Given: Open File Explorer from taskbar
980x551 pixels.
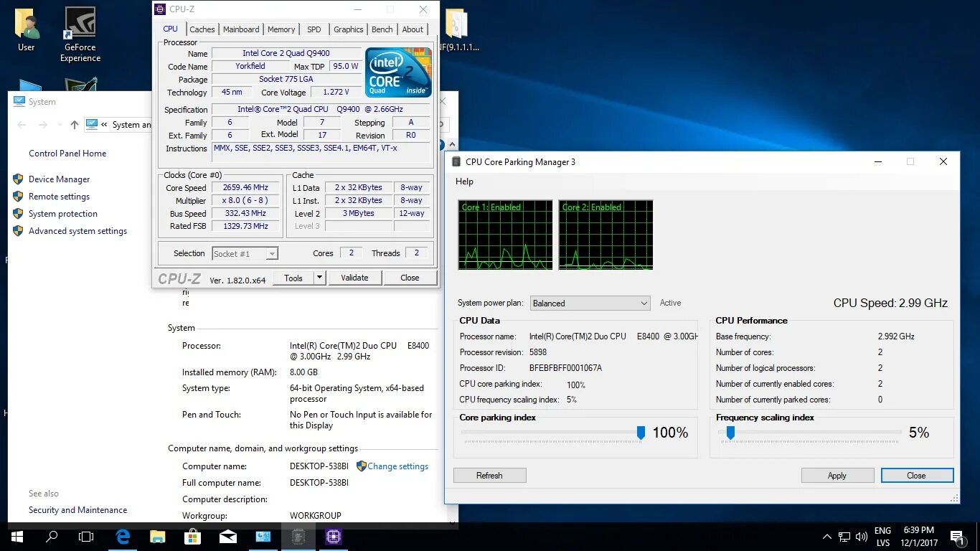Looking at the screenshot, I should click(x=157, y=536).
